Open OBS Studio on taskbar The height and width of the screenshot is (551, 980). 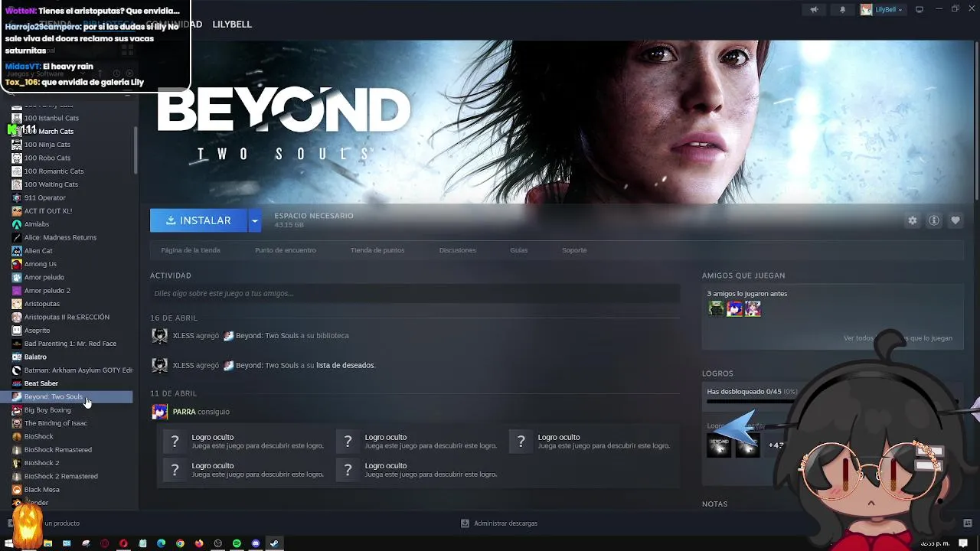click(218, 543)
